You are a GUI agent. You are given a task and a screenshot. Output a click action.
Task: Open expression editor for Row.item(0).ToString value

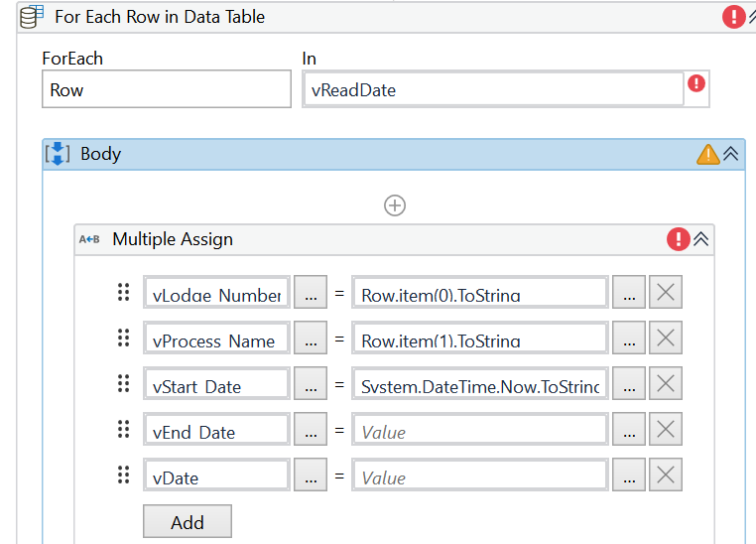(629, 294)
